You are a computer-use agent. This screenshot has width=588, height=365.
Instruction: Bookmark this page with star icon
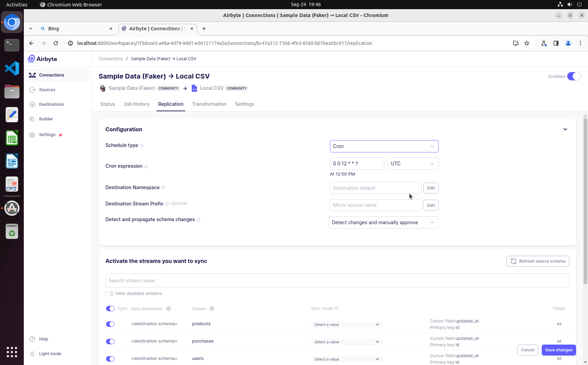click(527, 43)
